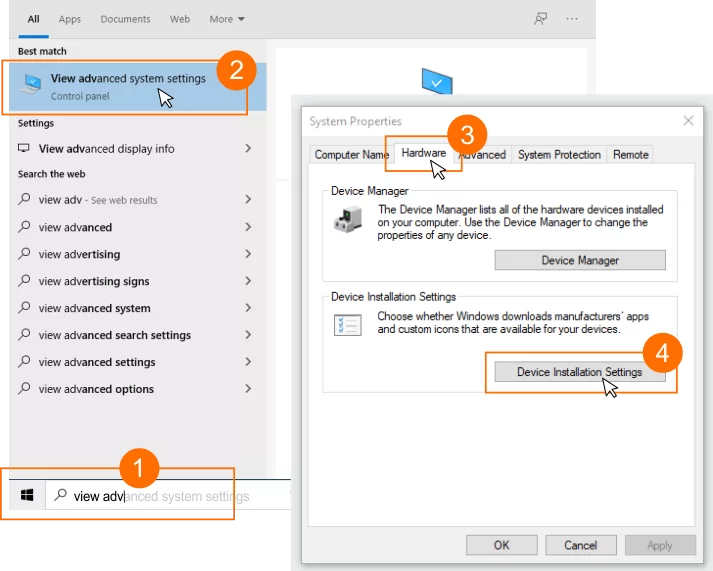Click the Device Installation Settings button
The width and height of the screenshot is (713, 571).
pos(580,372)
